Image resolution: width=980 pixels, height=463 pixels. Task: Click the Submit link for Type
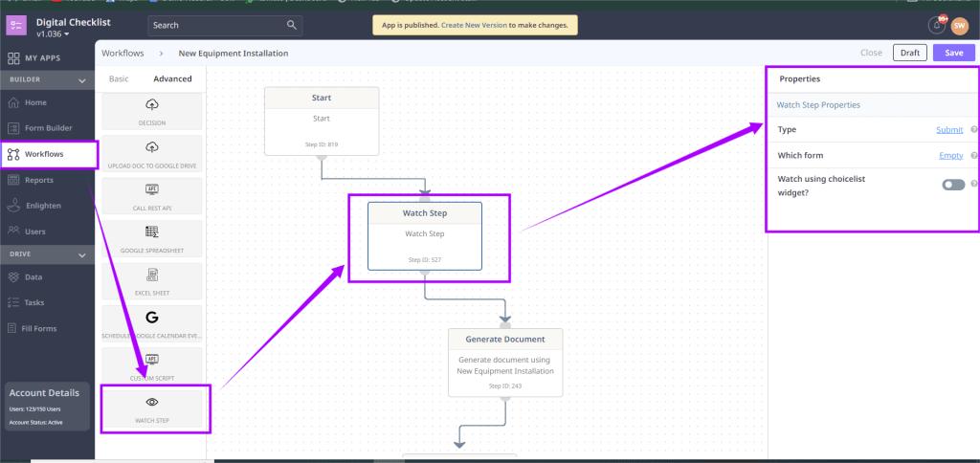pyautogui.click(x=949, y=129)
